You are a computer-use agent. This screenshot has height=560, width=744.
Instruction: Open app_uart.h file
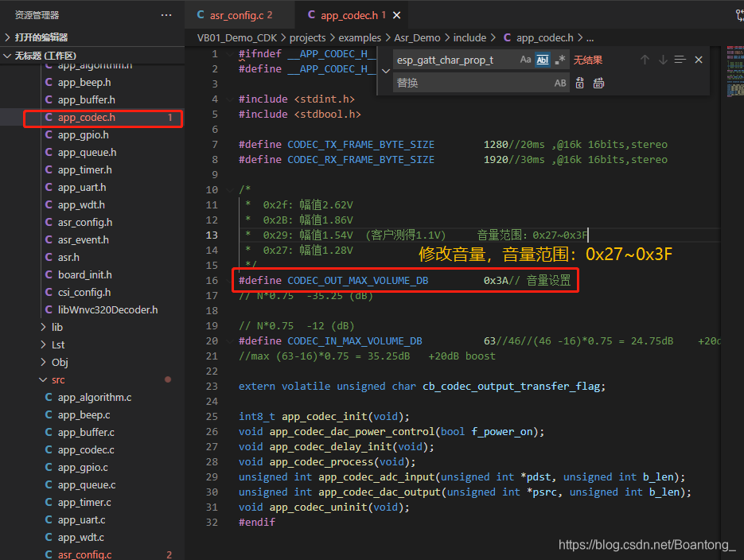pos(82,187)
